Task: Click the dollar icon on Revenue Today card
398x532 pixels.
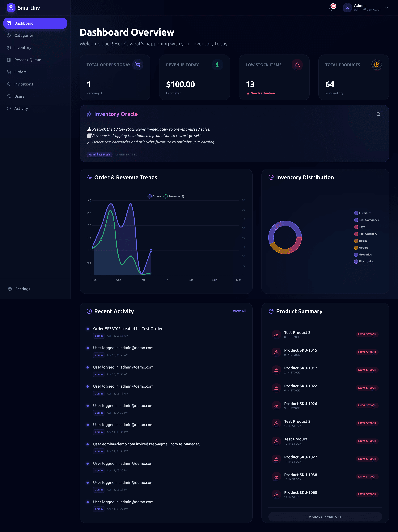Action: (x=218, y=65)
